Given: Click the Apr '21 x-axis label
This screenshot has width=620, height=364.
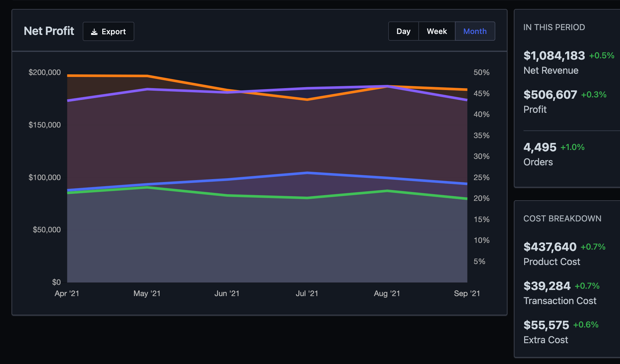Looking at the screenshot, I should coord(67,294).
